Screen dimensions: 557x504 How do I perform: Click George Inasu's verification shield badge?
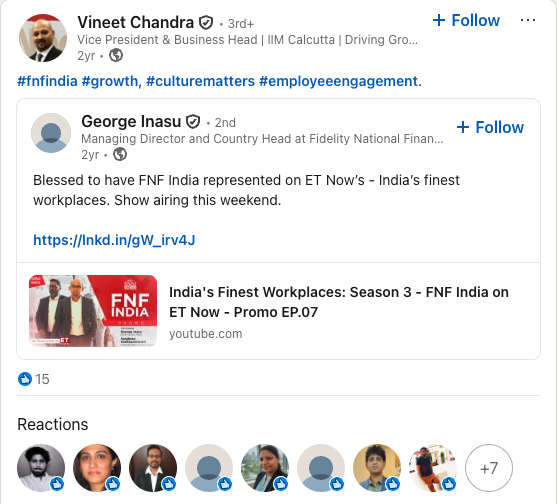coord(193,121)
